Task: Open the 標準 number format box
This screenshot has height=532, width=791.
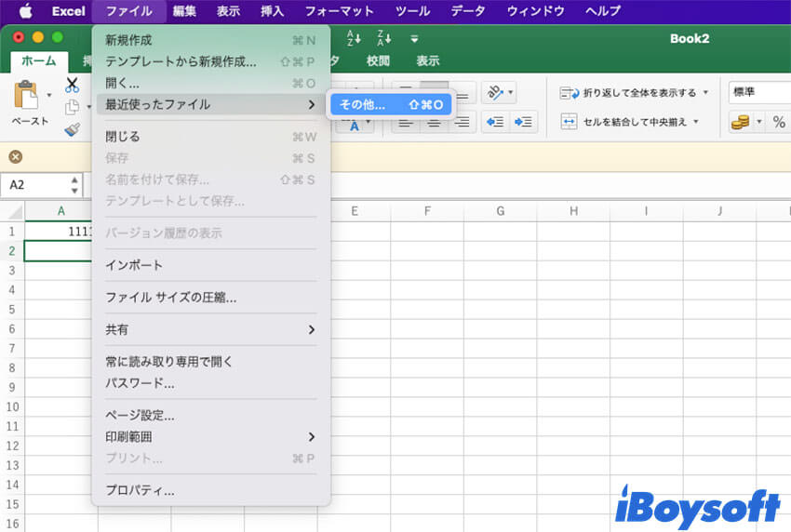Action: pyautogui.click(x=759, y=92)
